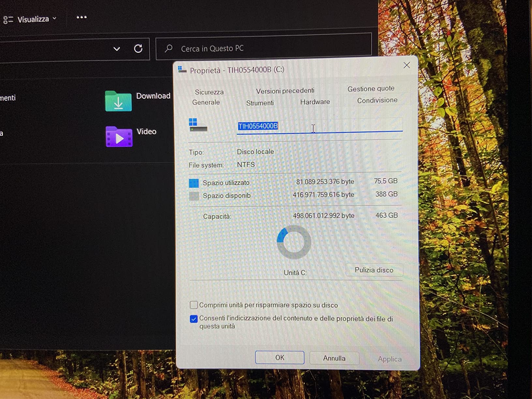
Task: Click the Windows drive icon beside the name field
Action: (x=198, y=125)
